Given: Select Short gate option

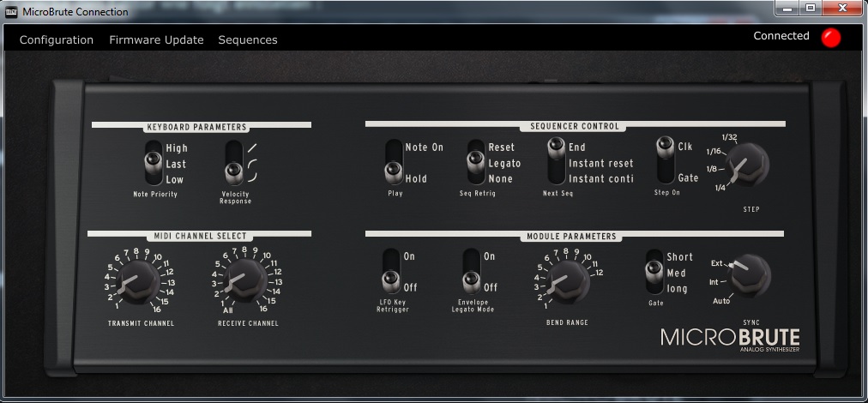Looking at the screenshot, I should 680,257.
